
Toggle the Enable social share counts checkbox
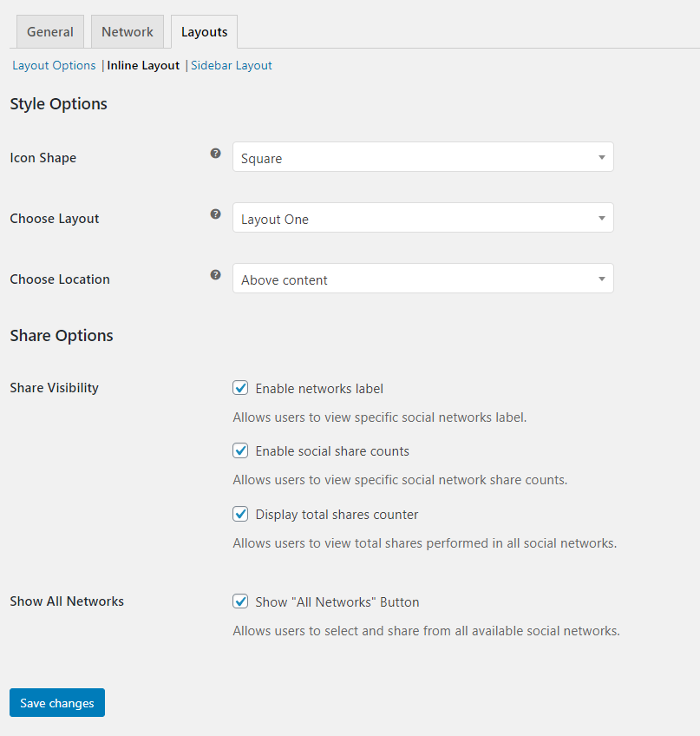click(x=241, y=451)
